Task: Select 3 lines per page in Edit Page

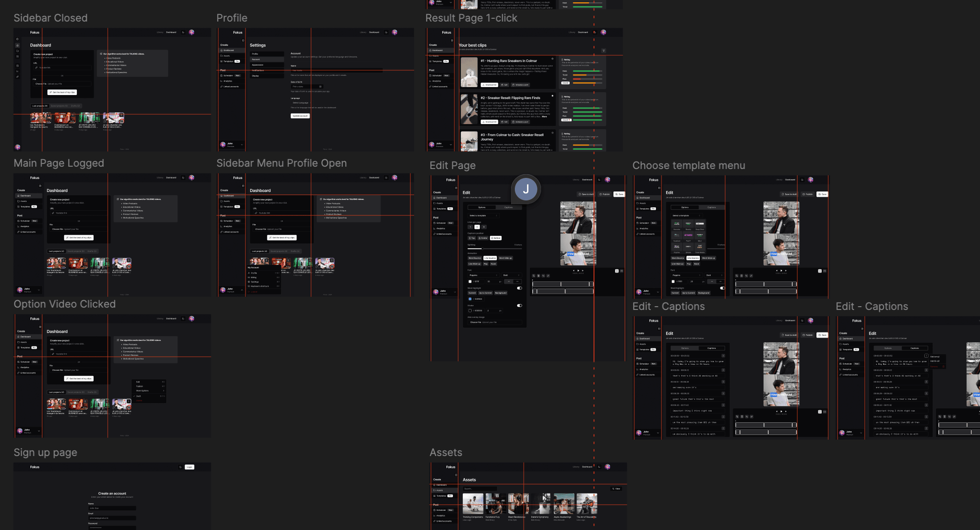Action: pyautogui.click(x=484, y=227)
